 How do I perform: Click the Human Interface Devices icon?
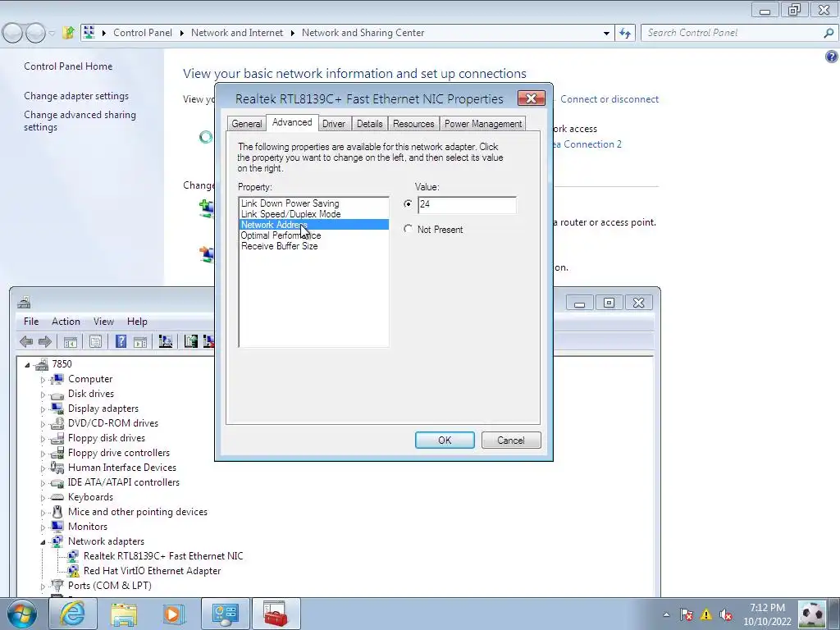(x=57, y=468)
